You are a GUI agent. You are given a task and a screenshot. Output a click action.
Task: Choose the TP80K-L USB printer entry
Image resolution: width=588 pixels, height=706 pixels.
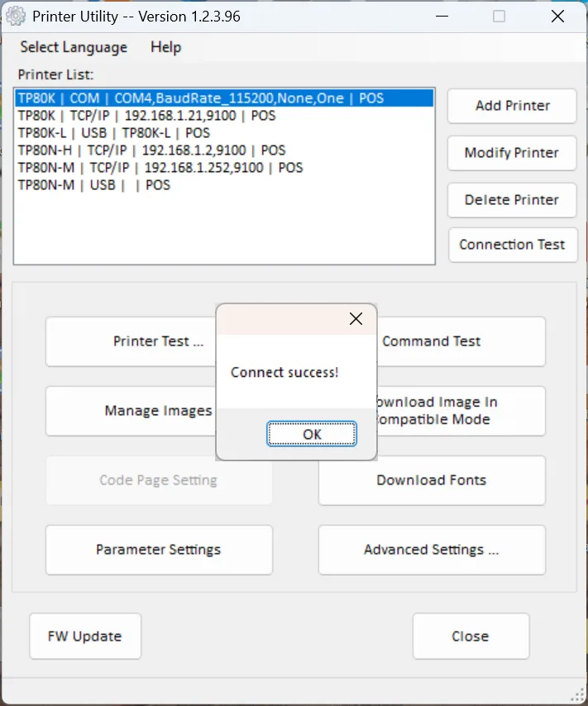click(x=114, y=133)
